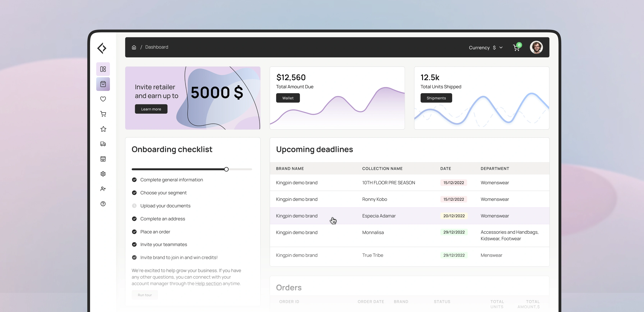Click Accessories and Handbags department cell
This screenshot has height=312, width=644.
(509, 236)
